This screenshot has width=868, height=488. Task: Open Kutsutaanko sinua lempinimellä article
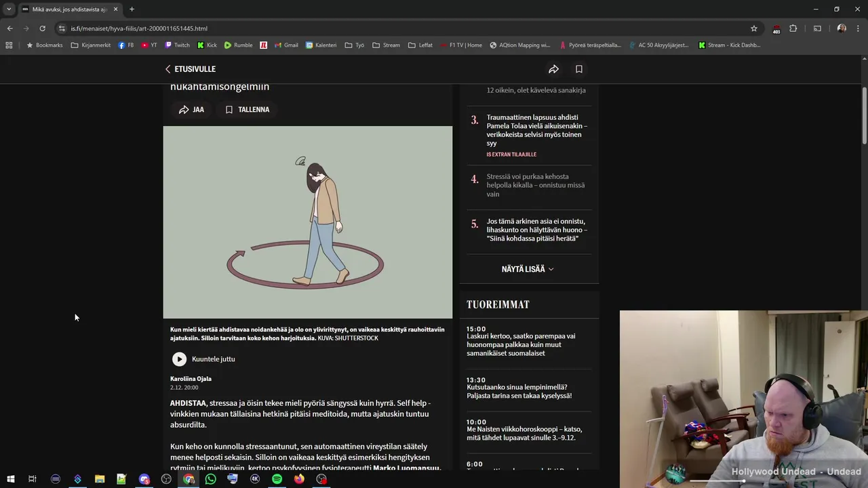[519, 391]
